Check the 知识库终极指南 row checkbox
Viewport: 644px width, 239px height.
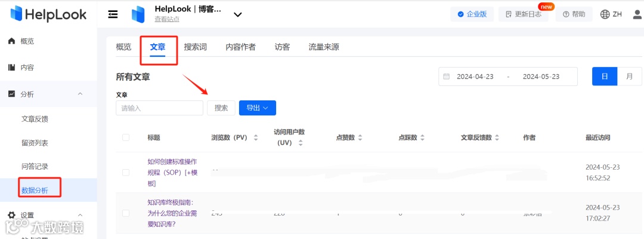126,213
